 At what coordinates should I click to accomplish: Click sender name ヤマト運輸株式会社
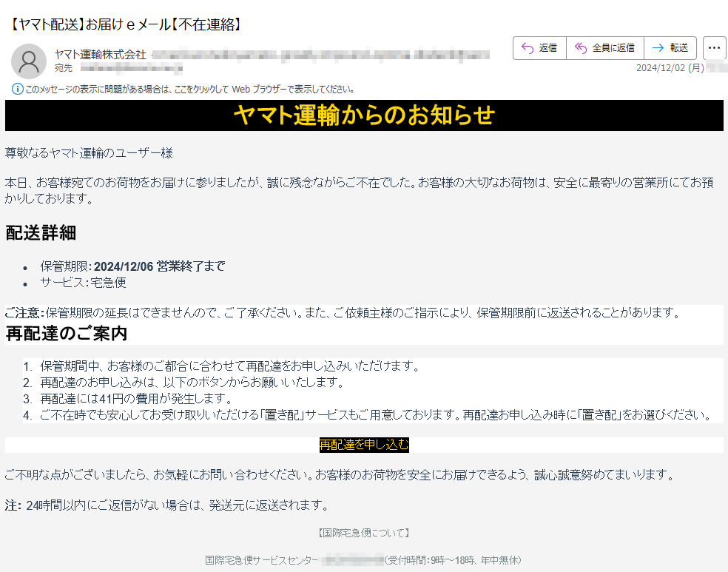[101, 55]
